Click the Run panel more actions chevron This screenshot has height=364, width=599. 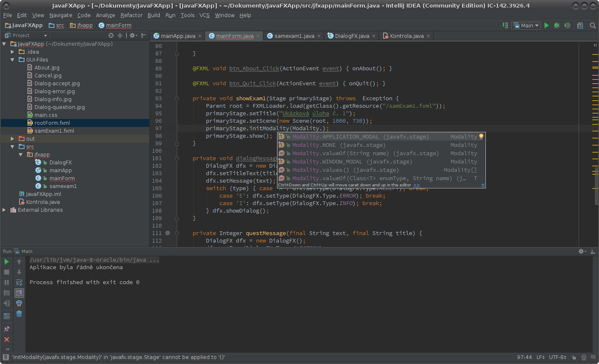tap(7, 349)
